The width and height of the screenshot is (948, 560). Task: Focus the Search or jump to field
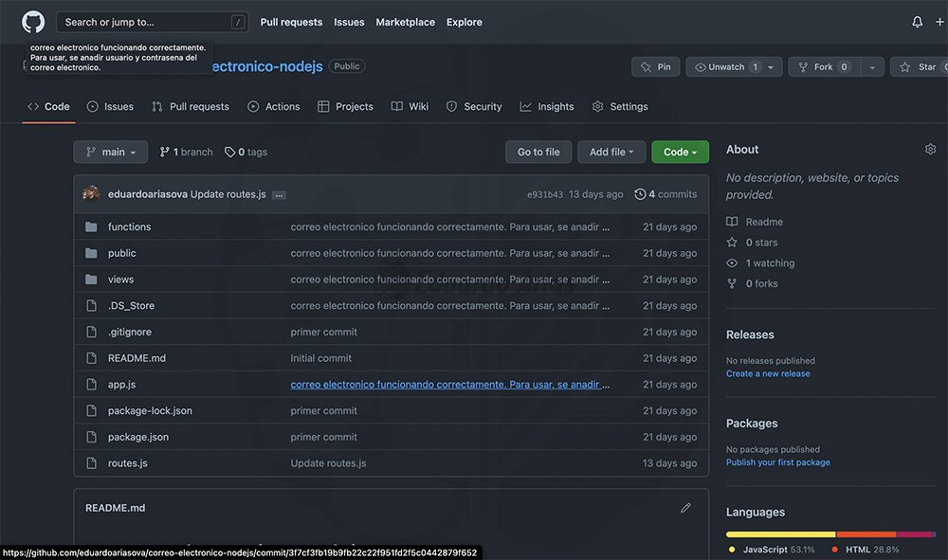pos(153,22)
